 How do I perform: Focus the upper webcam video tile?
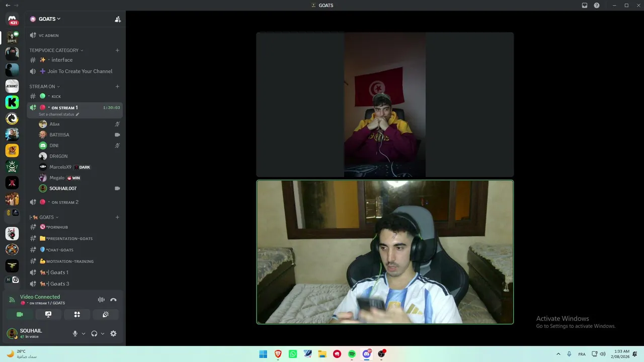pyautogui.click(x=385, y=105)
